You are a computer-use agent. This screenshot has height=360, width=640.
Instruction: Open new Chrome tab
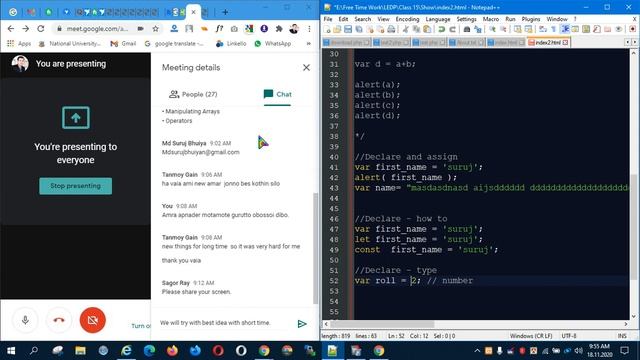coord(225,12)
